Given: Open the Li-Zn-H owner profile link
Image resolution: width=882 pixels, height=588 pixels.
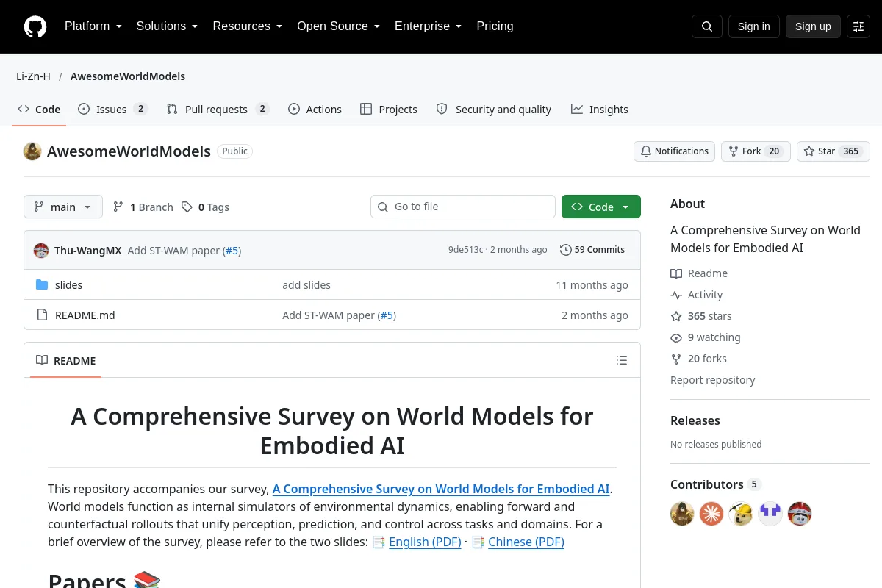Looking at the screenshot, I should point(33,76).
